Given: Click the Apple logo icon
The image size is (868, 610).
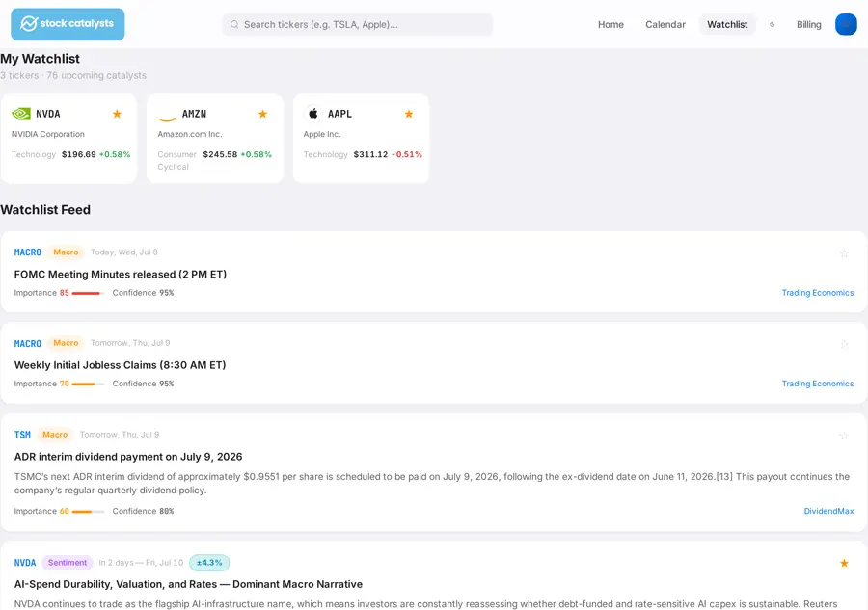Looking at the screenshot, I should 312,114.
